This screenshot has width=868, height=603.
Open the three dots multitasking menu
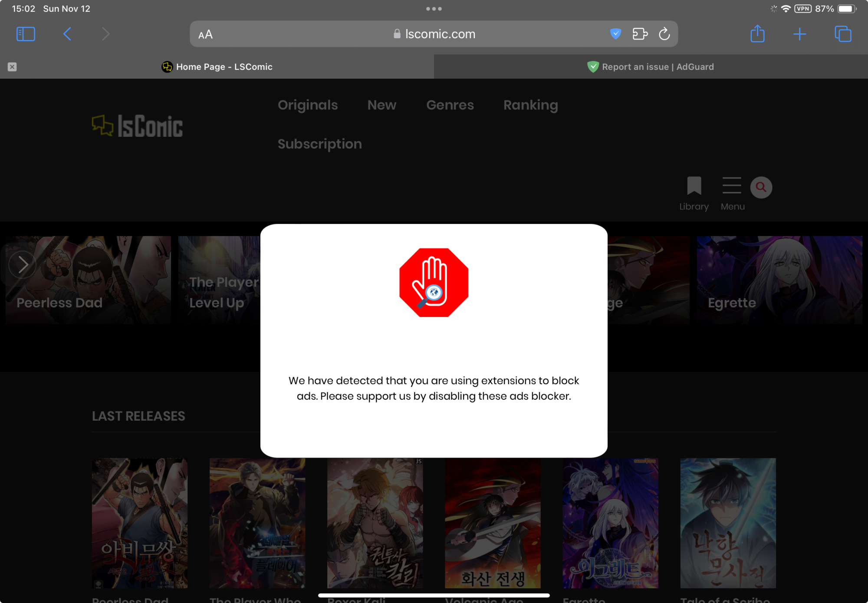(434, 9)
